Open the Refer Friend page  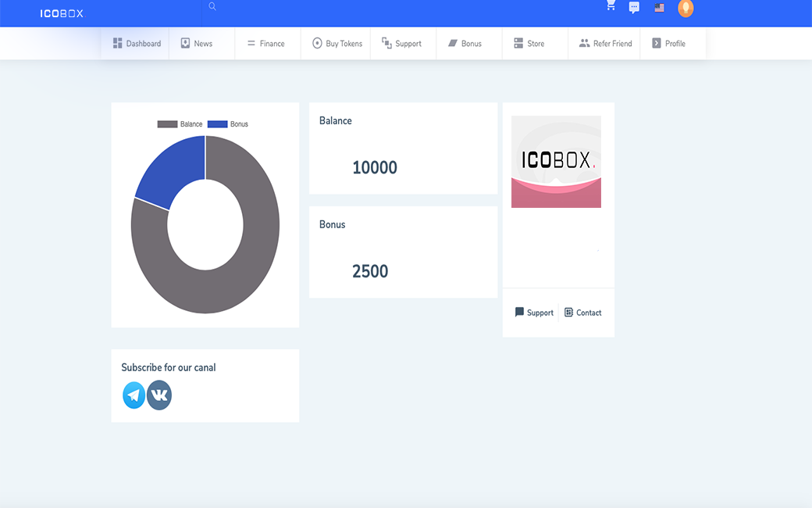pyautogui.click(x=605, y=44)
